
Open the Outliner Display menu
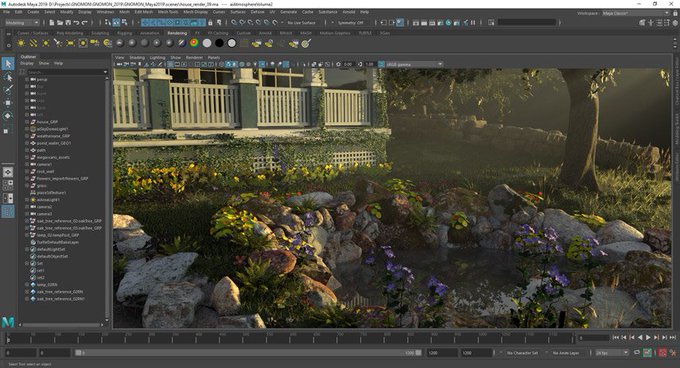coord(27,63)
